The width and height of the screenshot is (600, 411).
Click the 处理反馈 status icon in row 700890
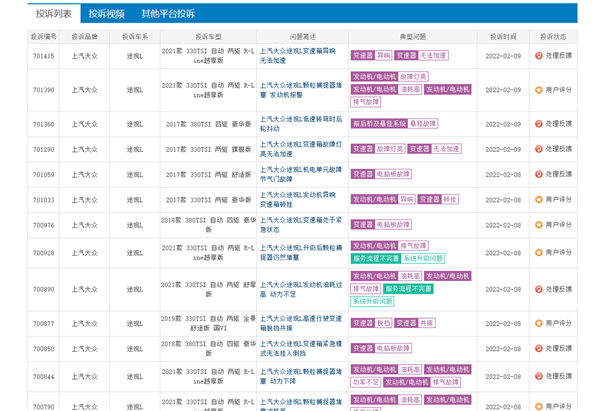coord(539,289)
